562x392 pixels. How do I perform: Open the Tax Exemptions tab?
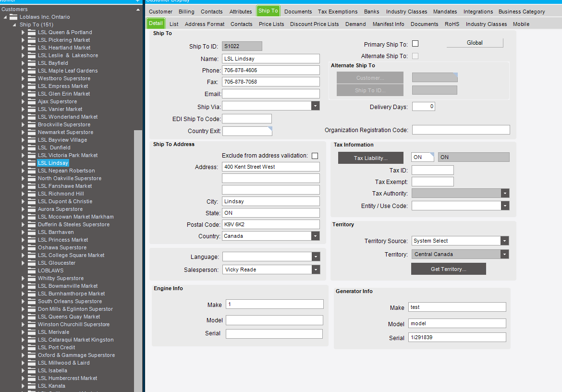click(338, 12)
